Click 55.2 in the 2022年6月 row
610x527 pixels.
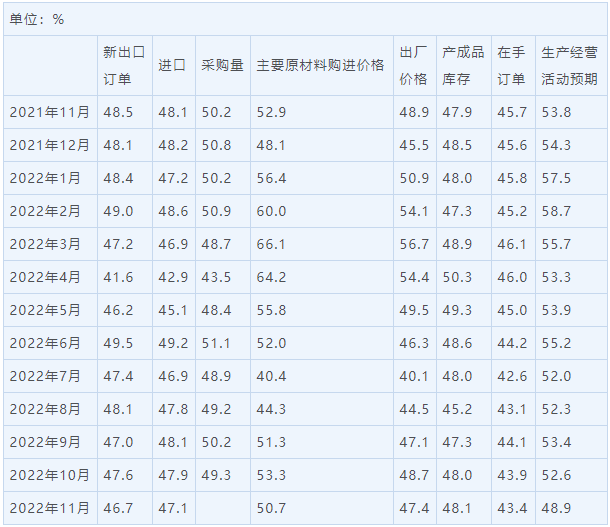pyautogui.click(x=556, y=344)
